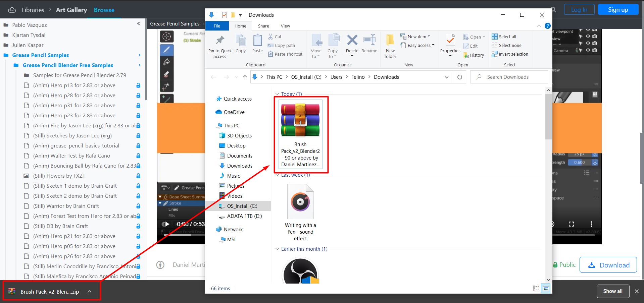This screenshot has height=303, width=644.
Task: Create a New folder from the ribbon
Action: pos(390,46)
